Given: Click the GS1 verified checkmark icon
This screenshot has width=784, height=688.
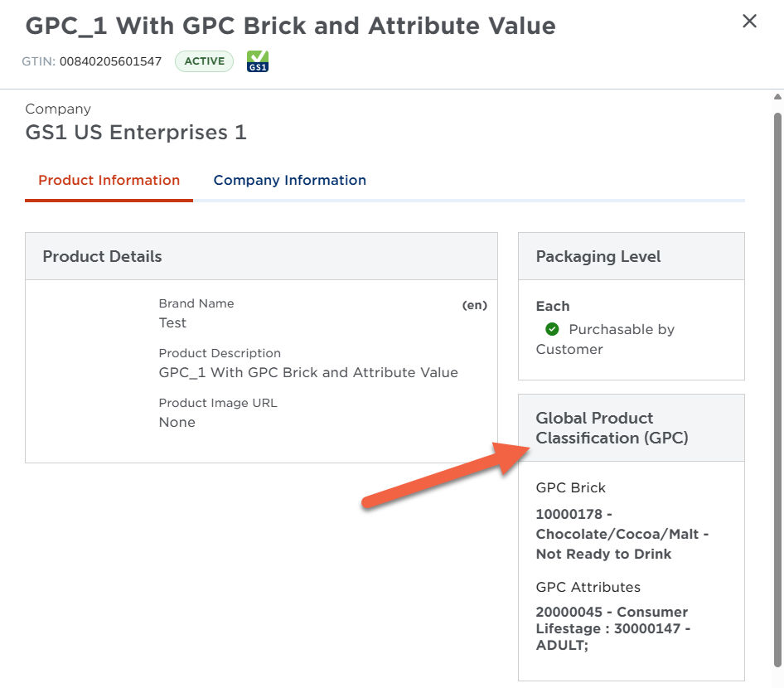Looking at the screenshot, I should click(x=258, y=61).
